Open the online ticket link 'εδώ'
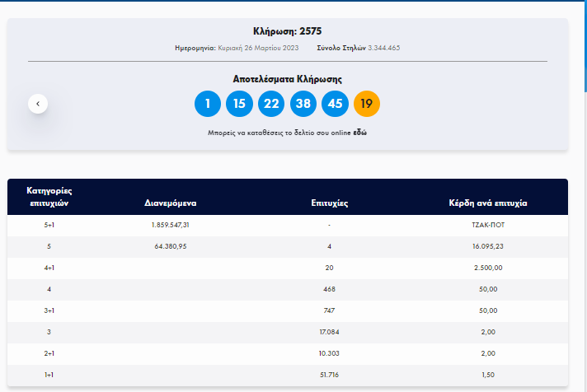The height and width of the screenshot is (392, 587). (360, 132)
